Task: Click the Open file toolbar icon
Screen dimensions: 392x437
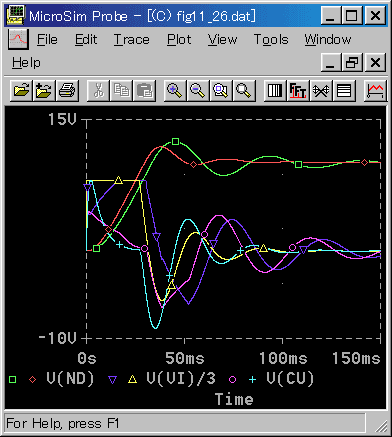Action: (21, 90)
